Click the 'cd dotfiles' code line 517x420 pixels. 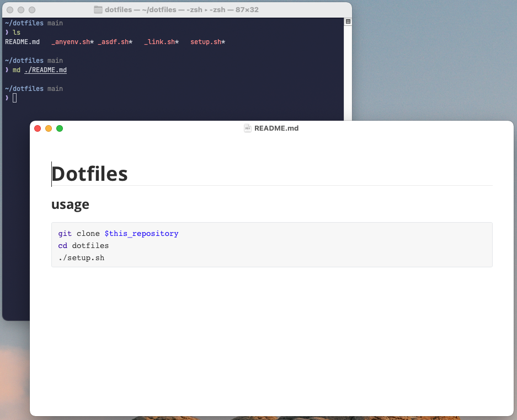click(x=83, y=246)
